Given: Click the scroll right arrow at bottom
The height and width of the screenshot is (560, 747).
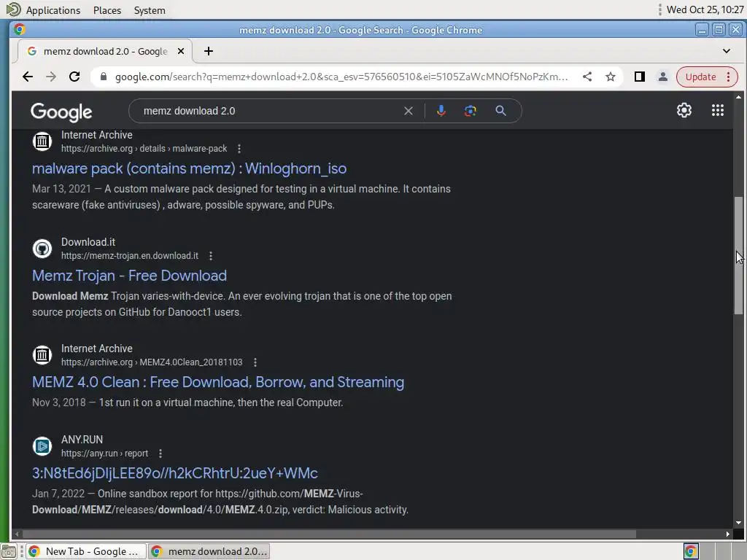Looking at the screenshot, I should click(727, 534).
